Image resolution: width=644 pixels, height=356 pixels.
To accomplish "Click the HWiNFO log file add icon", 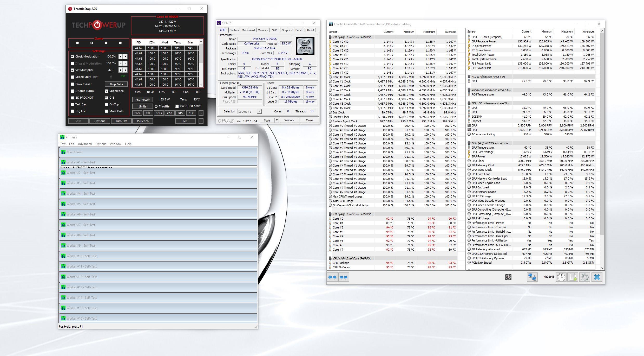I will (x=573, y=277).
